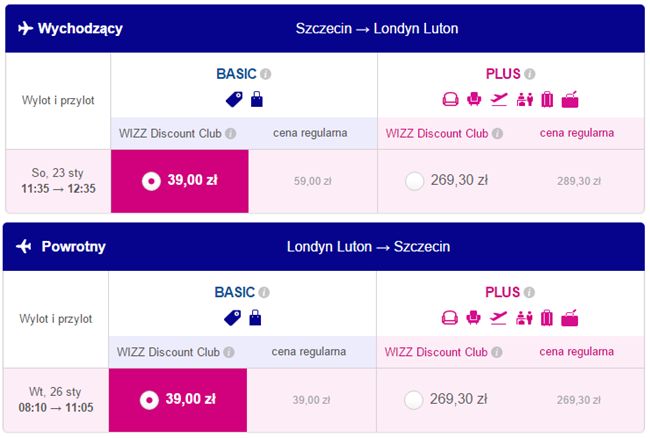Select outbound PLUS 269,30 zł radio button
Viewport: 650px width, 438px height.
click(x=415, y=181)
